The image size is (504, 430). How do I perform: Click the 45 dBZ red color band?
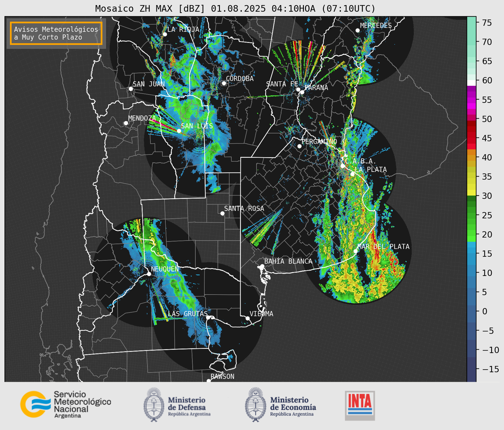[x=471, y=141]
